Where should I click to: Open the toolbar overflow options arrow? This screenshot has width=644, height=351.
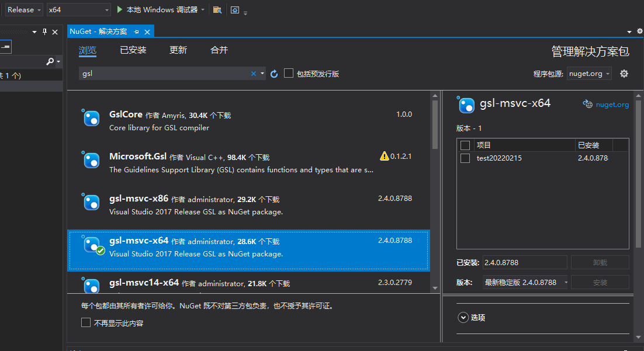(245, 13)
